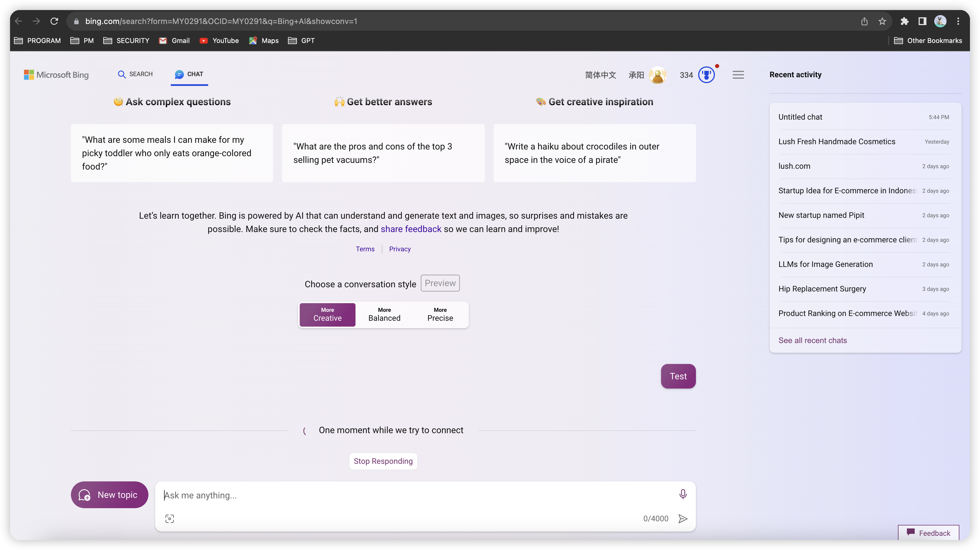This screenshot has height=550, width=980.
Task: Click the Stop Responding button
Action: (x=383, y=461)
